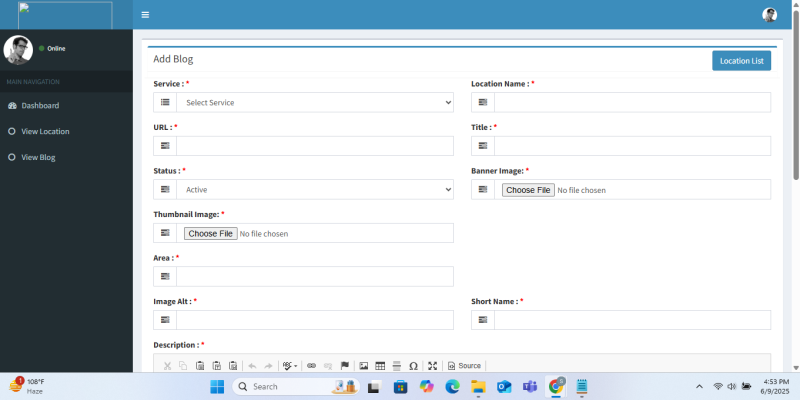Click the taskbar Search box

(296, 387)
